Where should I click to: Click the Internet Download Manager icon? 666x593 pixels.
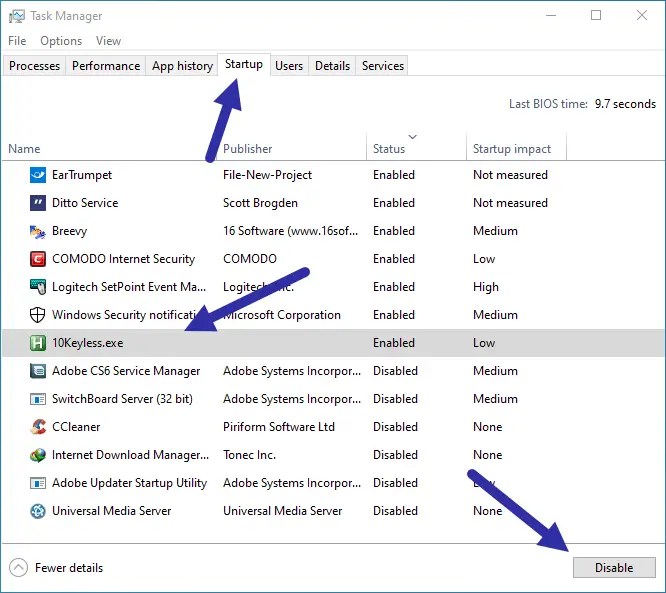[38, 455]
